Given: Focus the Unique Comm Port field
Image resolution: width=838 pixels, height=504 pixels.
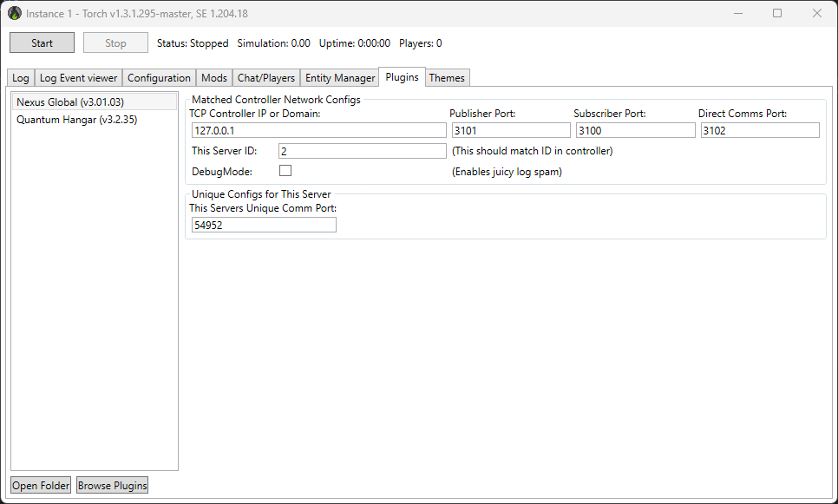Looking at the screenshot, I should [263, 225].
